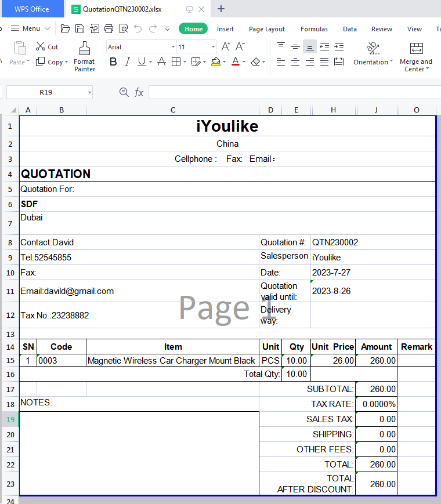This screenshot has height=504, width=441.
Task: Click the cell style format icon
Action: 196,61
